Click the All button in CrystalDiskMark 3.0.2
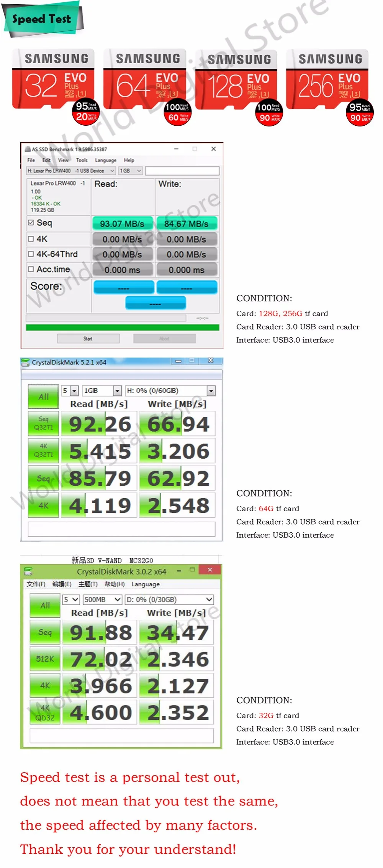Image resolution: width=383 pixels, height=868 pixels. coord(45,605)
